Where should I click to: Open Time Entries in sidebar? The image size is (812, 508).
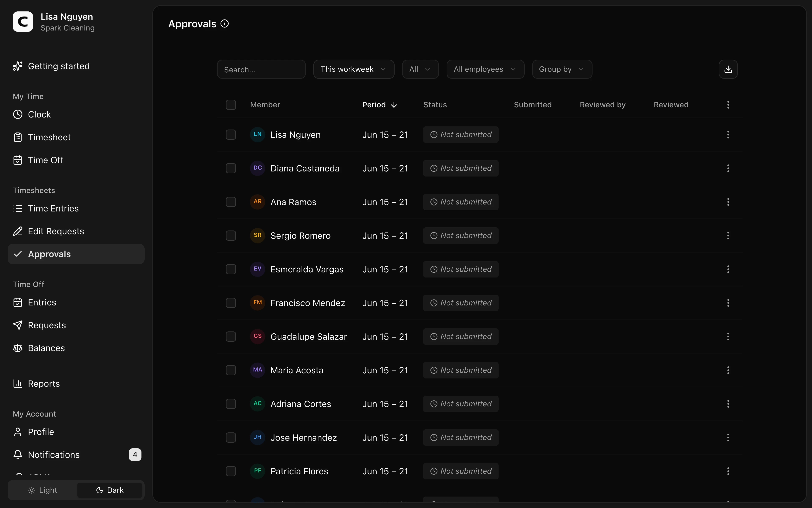(x=76, y=208)
